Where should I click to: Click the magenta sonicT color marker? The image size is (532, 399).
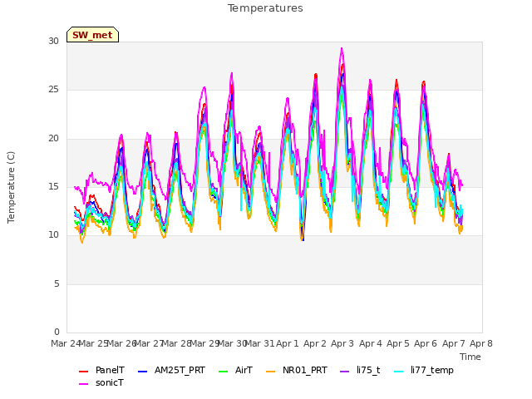[83, 384]
